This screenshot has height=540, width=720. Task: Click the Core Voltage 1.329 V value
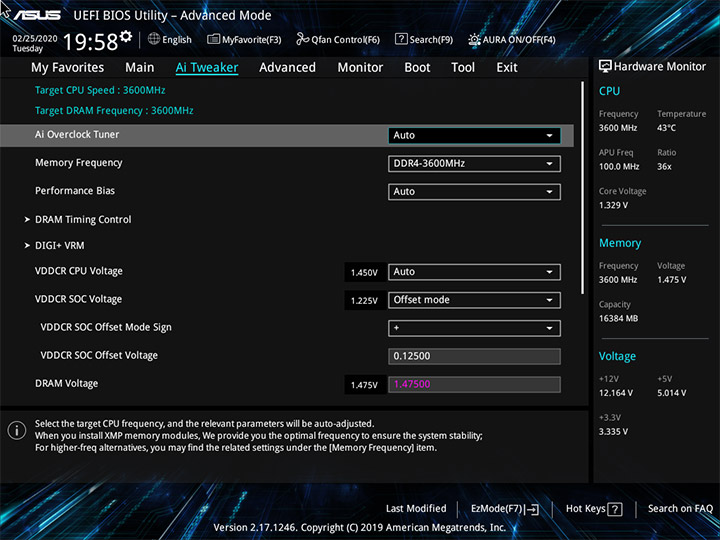(613, 205)
